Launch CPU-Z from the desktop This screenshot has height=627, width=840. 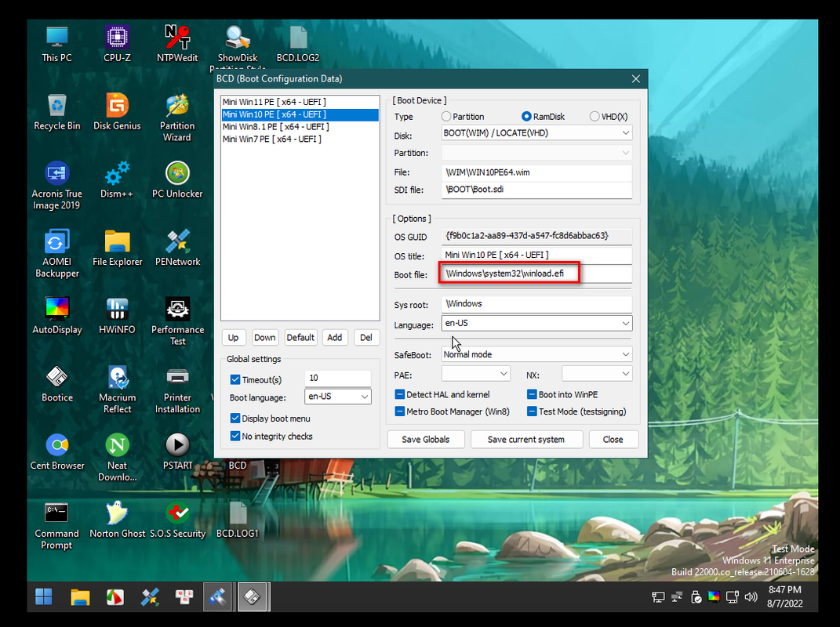coord(117,44)
